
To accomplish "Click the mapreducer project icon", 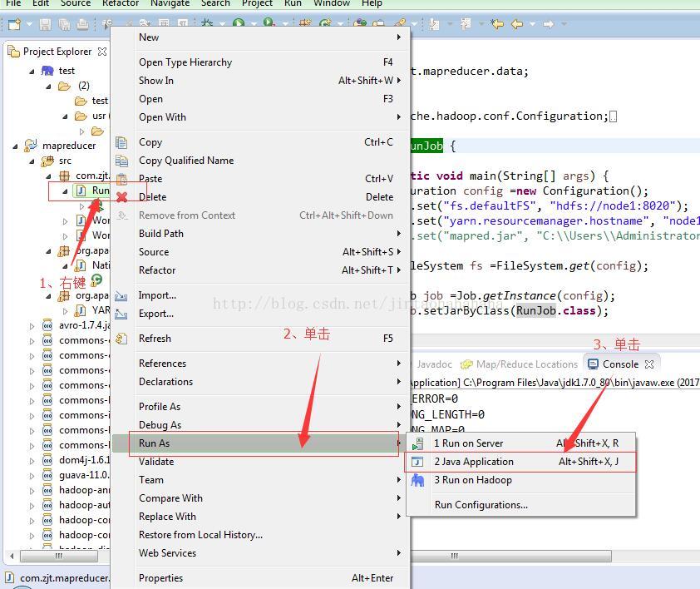I will [31, 146].
